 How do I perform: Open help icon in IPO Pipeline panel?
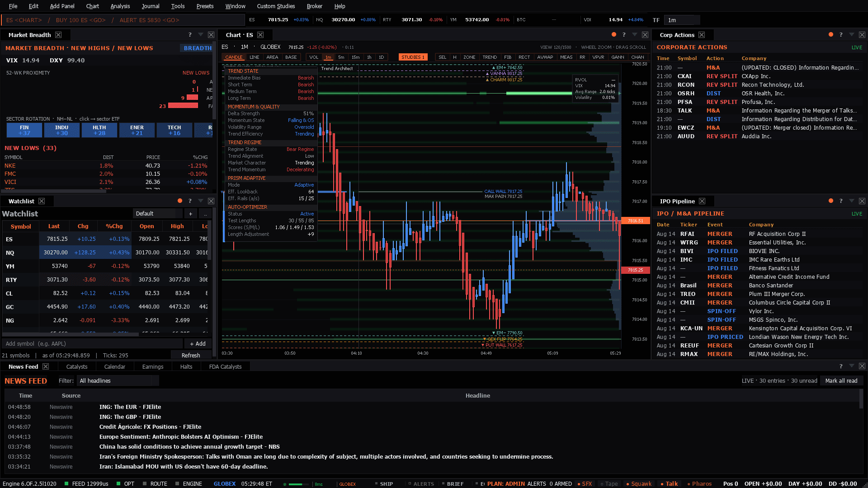(x=841, y=201)
